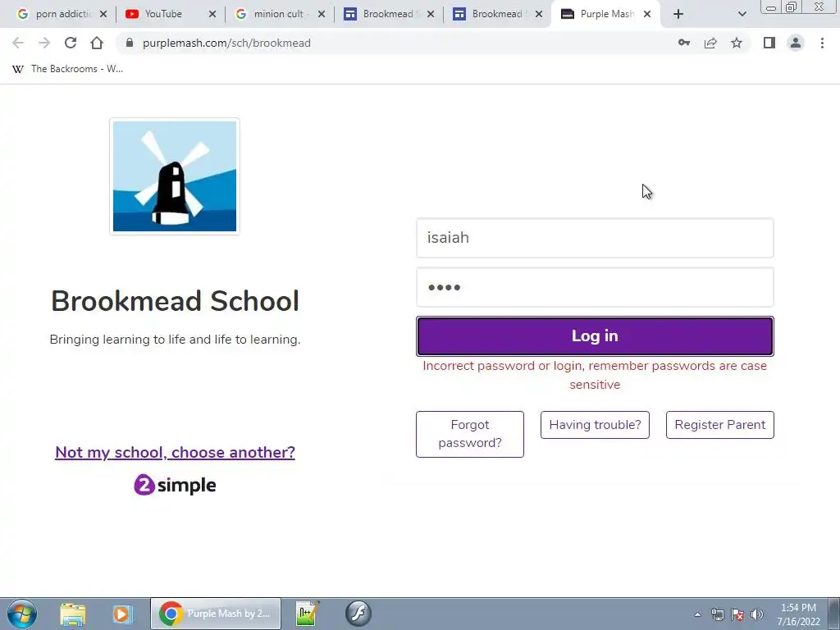840x630 pixels.
Task: Open the Chrome profile menu
Action: [796, 43]
